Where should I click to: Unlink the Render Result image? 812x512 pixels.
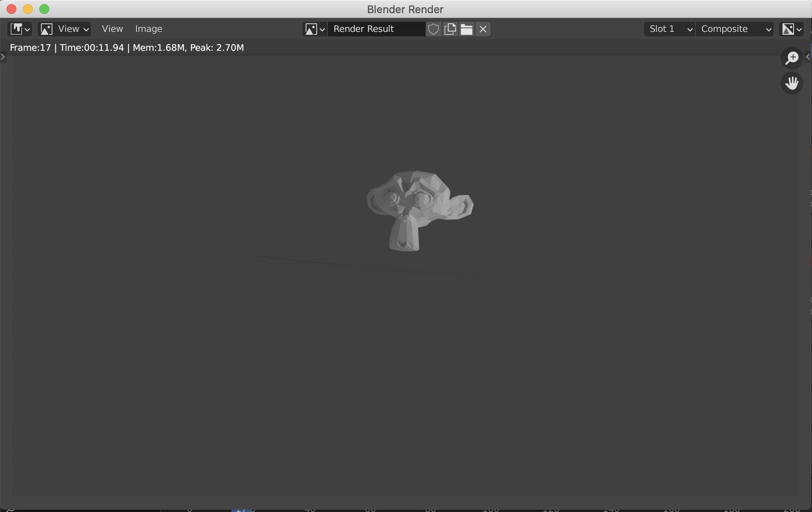[483, 29]
